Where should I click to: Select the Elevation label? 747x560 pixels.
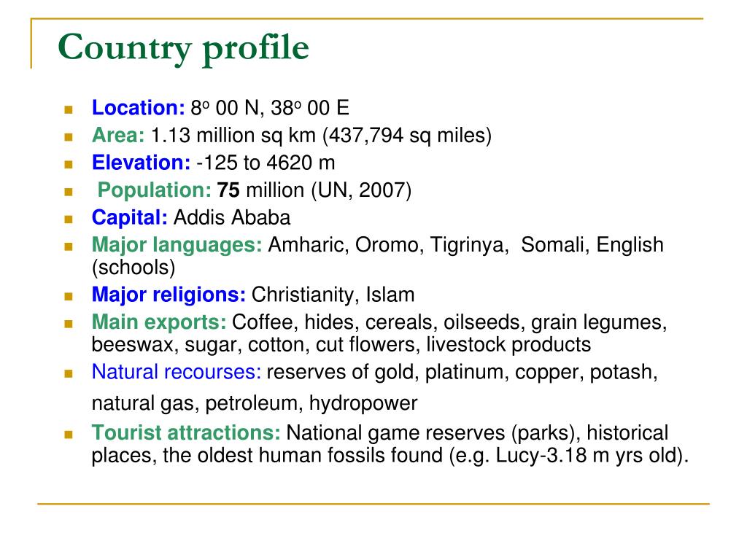coord(141,163)
